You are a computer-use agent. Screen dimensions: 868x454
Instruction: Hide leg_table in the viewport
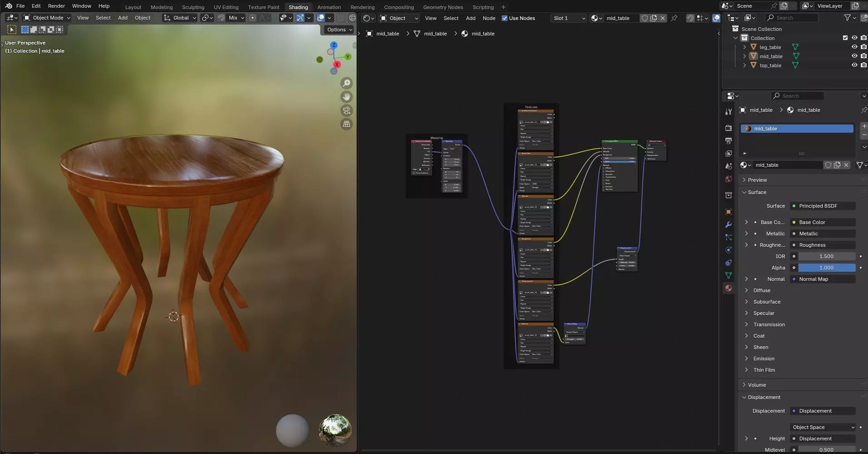pyautogui.click(x=854, y=47)
